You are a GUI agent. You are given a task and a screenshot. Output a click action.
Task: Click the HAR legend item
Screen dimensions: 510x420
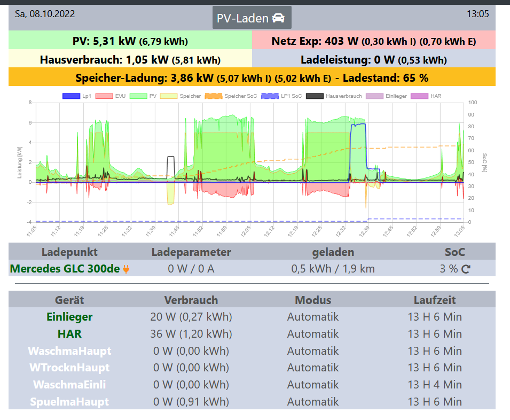tap(429, 96)
